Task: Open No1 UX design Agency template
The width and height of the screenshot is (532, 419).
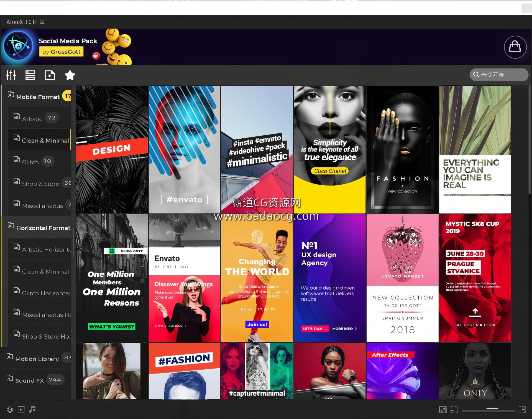Action: pos(330,278)
